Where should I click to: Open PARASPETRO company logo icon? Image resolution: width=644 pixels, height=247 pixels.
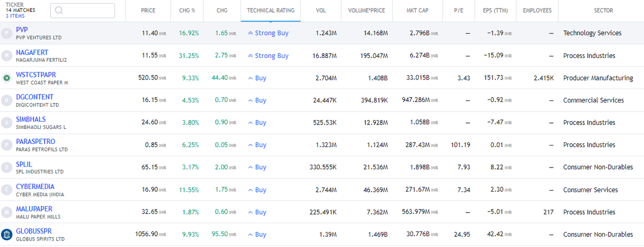tap(6, 145)
